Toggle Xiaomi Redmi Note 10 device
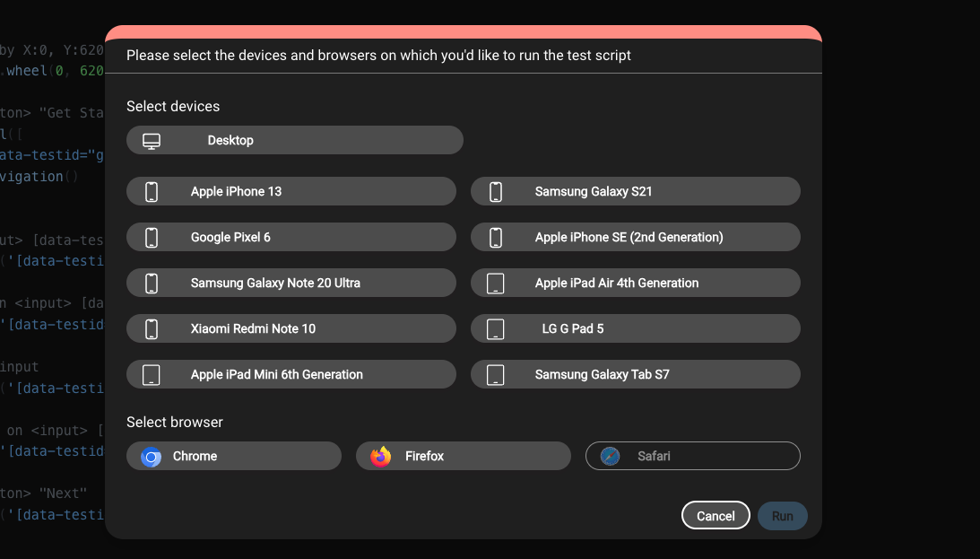Screen dimensions: 980x559 point(291,328)
